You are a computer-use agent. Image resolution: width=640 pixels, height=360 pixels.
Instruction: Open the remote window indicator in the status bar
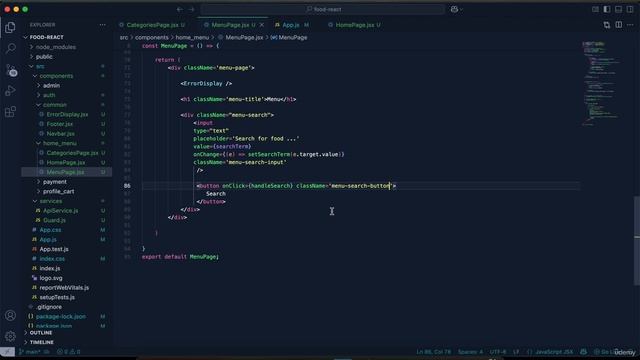click(7, 351)
